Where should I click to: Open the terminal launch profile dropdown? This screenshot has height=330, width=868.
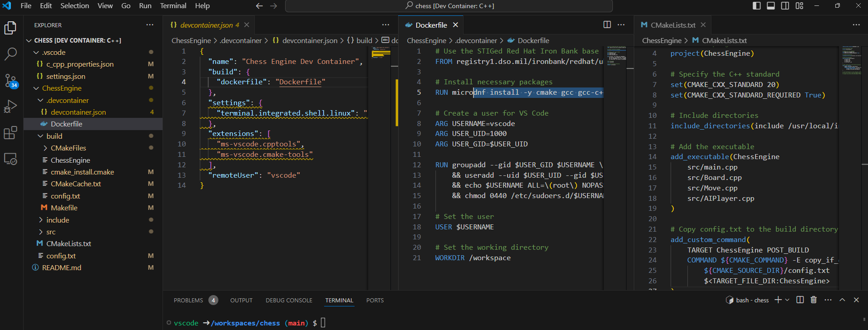pos(787,300)
